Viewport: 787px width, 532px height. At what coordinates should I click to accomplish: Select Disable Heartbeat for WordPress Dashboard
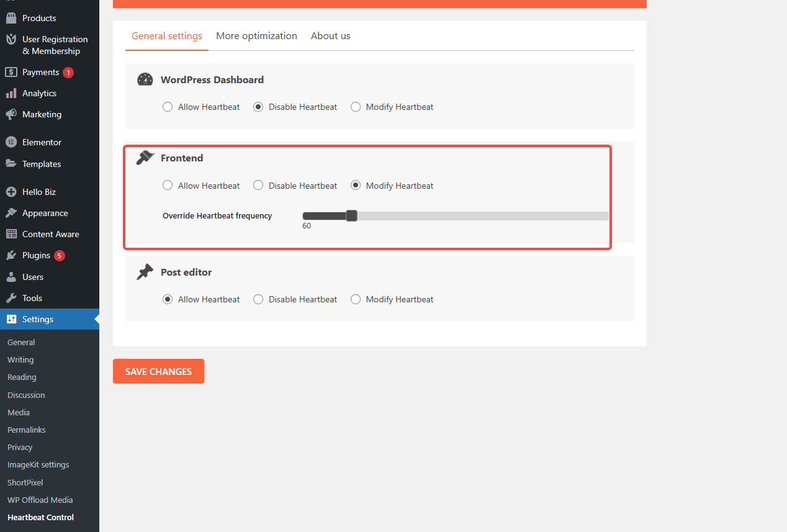pos(258,107)
